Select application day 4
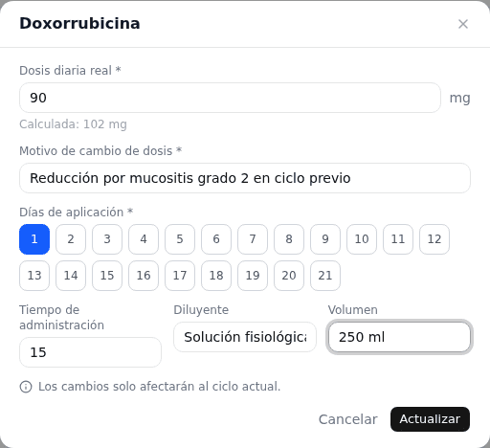The width and height of the screenshot is (490, 448). 144,239
